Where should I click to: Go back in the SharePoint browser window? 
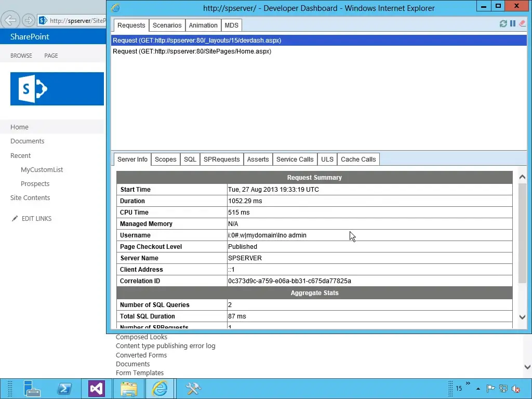pos(10,20)
